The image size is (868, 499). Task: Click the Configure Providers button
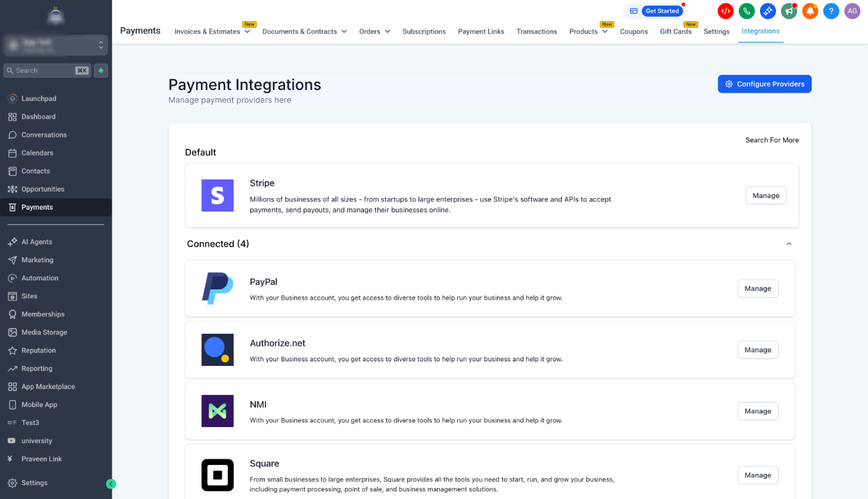pos(764,84)
